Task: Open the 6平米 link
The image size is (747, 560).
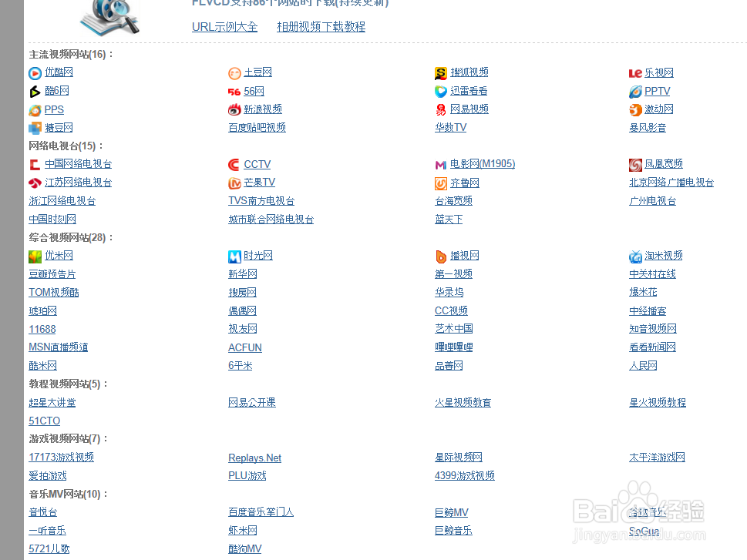Action: click(x=240, y=366)
